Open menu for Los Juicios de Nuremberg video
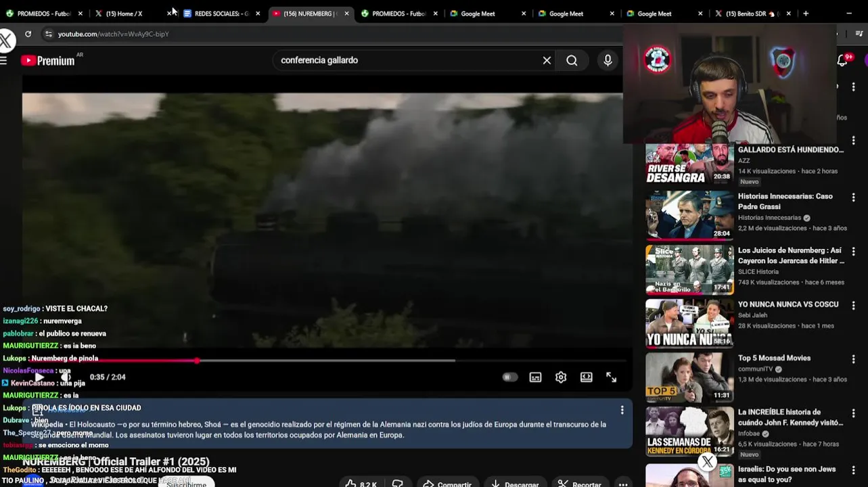Viewport: 868px width, 487px height. (x=853, y=251)
